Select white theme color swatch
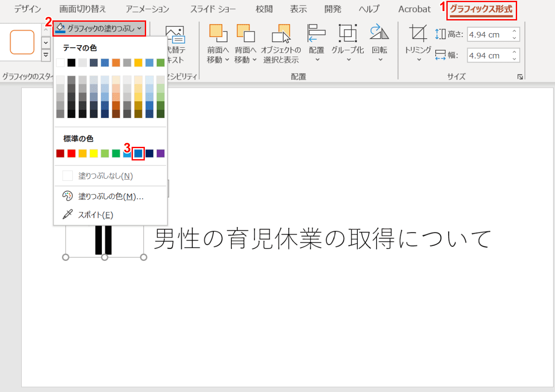 click(x=60, y=63)
